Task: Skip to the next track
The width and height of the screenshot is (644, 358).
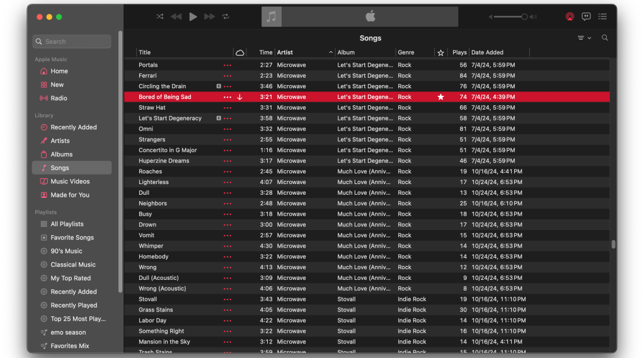Action: pyautogui.click(x=209, y=16)
